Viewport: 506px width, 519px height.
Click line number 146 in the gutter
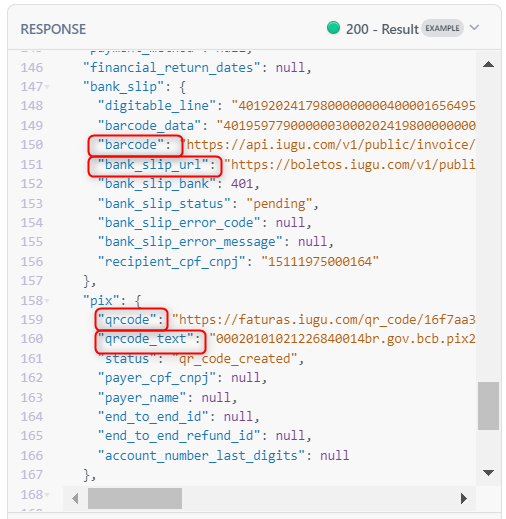(x=32, y=68)
